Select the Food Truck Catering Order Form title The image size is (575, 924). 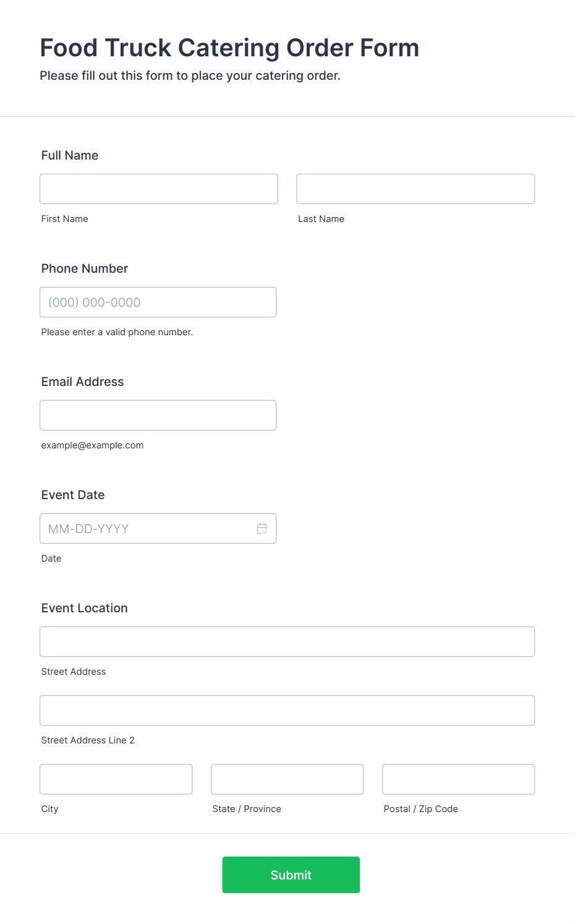coord(229,48)
